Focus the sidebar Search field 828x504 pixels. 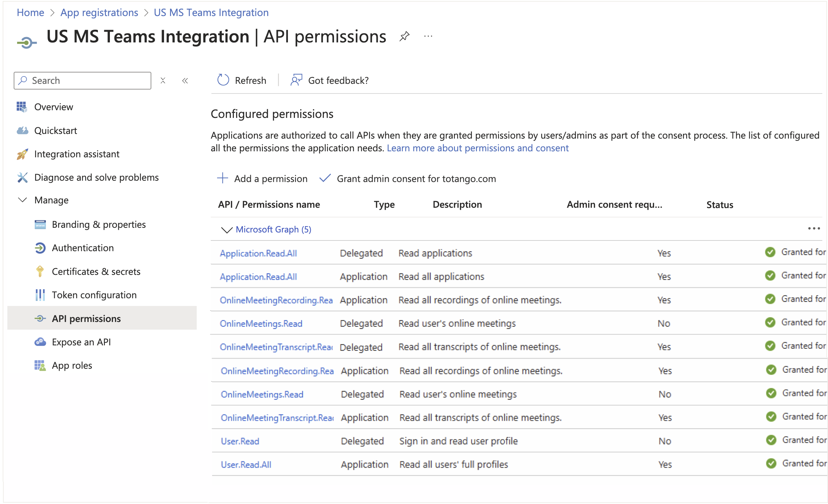coord(82,80)
